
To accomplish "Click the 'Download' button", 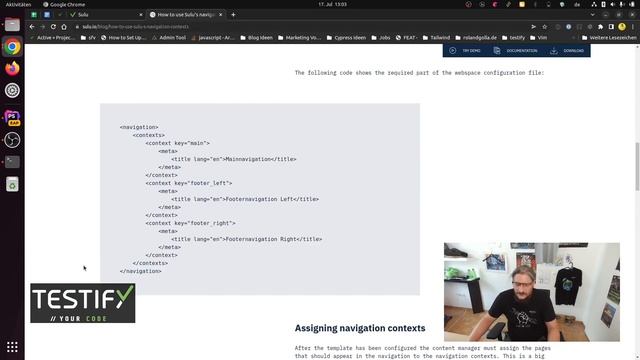I will (x=567, y=51).
